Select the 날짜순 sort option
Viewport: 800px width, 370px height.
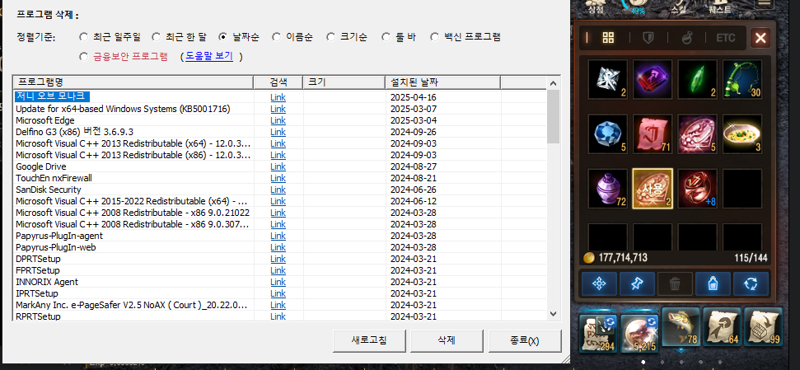239,37
